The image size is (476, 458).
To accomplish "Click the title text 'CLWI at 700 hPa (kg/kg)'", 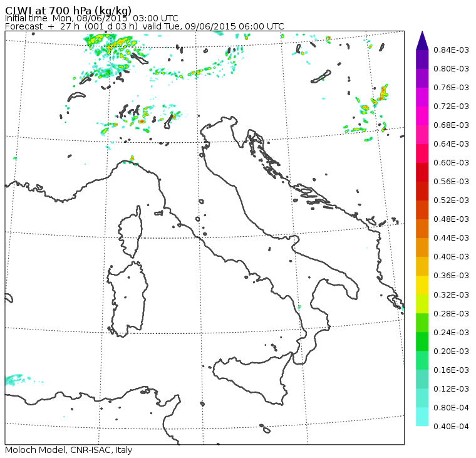I will (68, 10).
